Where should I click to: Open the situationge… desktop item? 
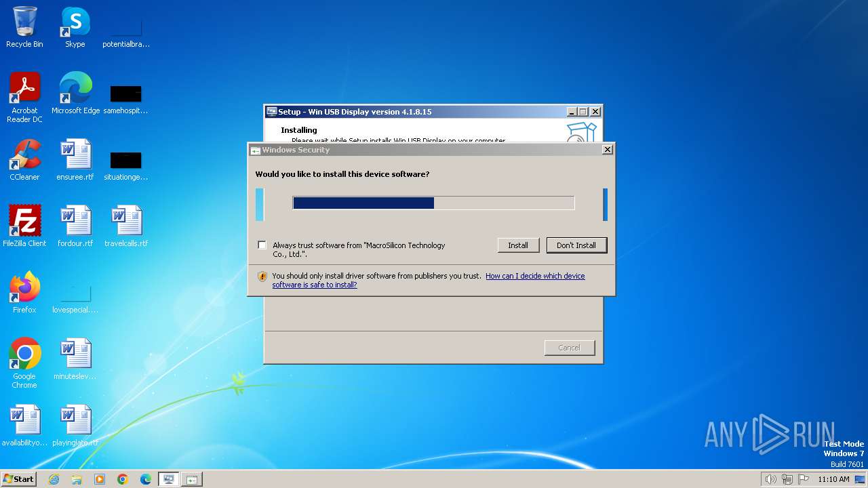tap(125, 165)
